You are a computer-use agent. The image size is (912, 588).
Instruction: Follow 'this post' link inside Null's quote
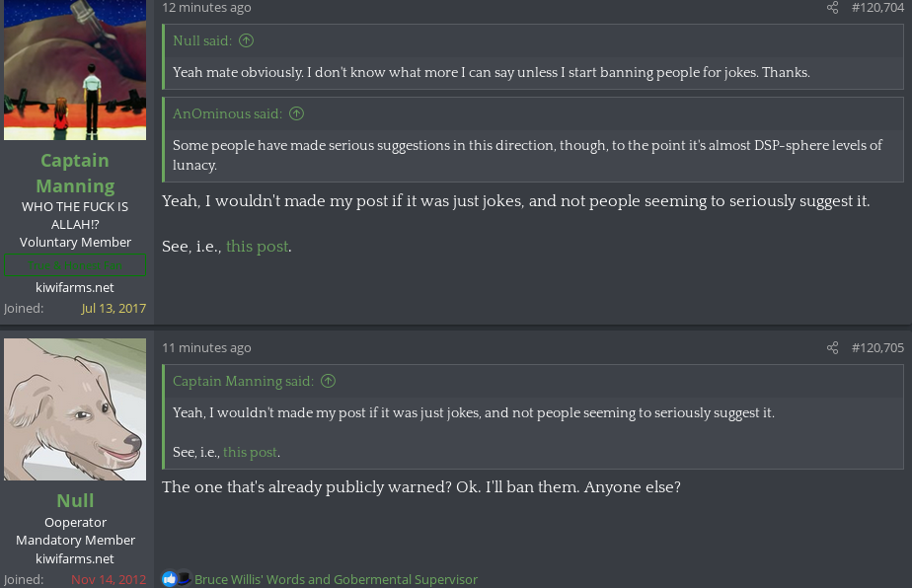(250, 453)
